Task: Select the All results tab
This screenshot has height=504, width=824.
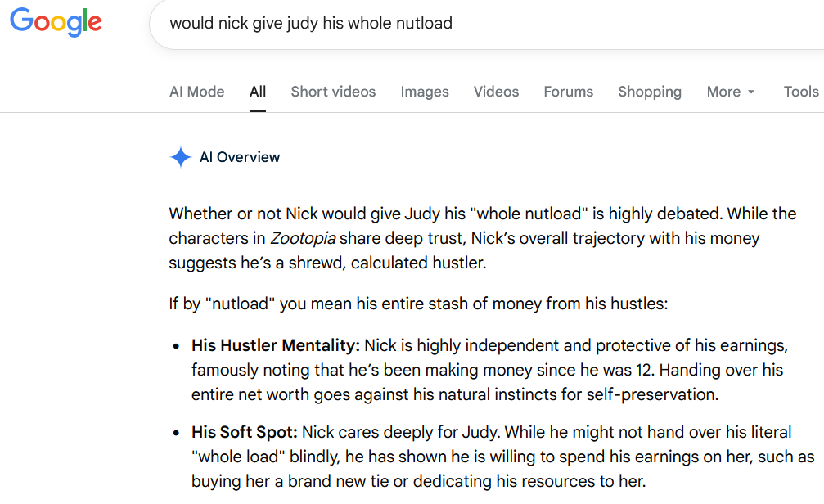Action: [258, 92]
